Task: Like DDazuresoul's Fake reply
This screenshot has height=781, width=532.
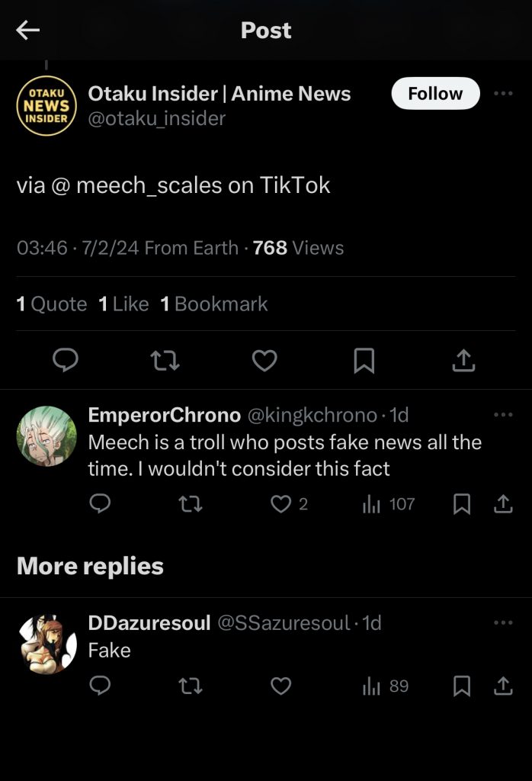Action: pos(281,686)
